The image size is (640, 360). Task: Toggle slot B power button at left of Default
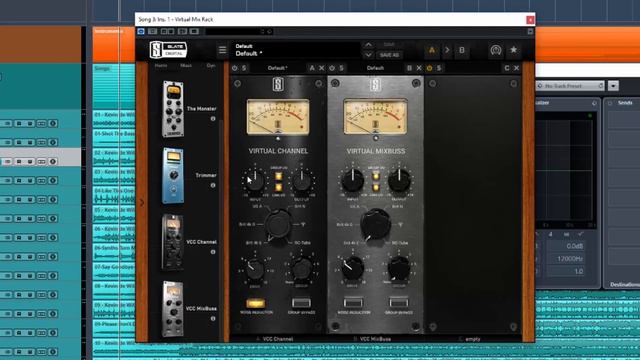click(x=332, y=68)
